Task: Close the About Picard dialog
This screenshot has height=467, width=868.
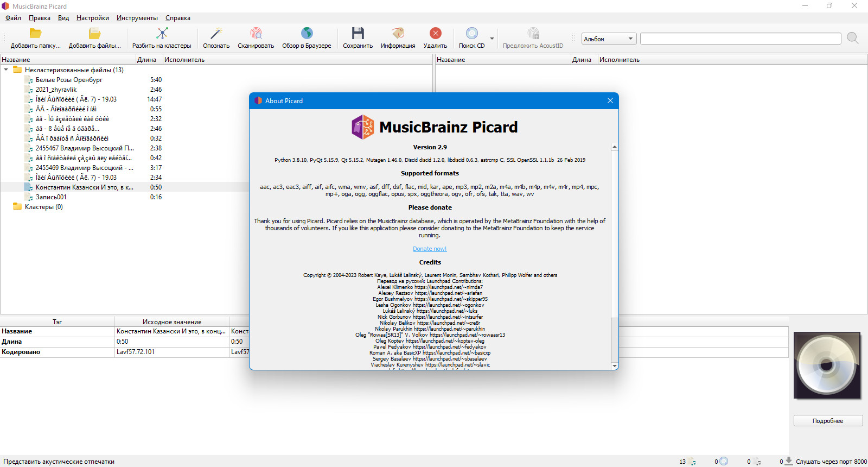Action: point(610,100)
